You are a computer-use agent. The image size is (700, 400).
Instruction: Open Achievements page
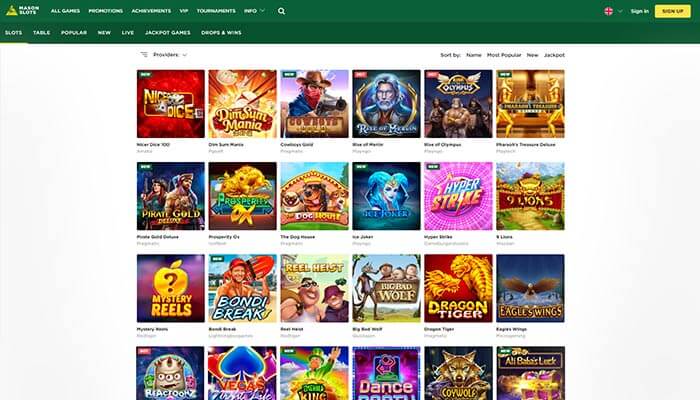coord(151,11)
